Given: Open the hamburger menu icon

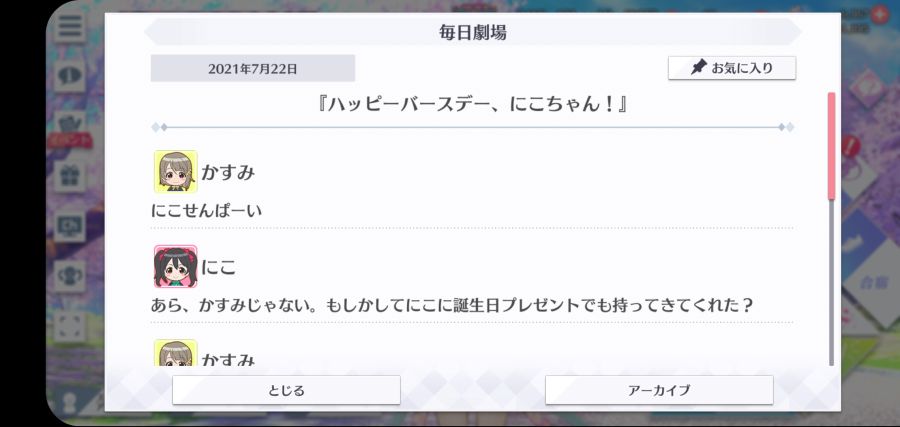Looking at the screenshot, I should tap(70, 25).
